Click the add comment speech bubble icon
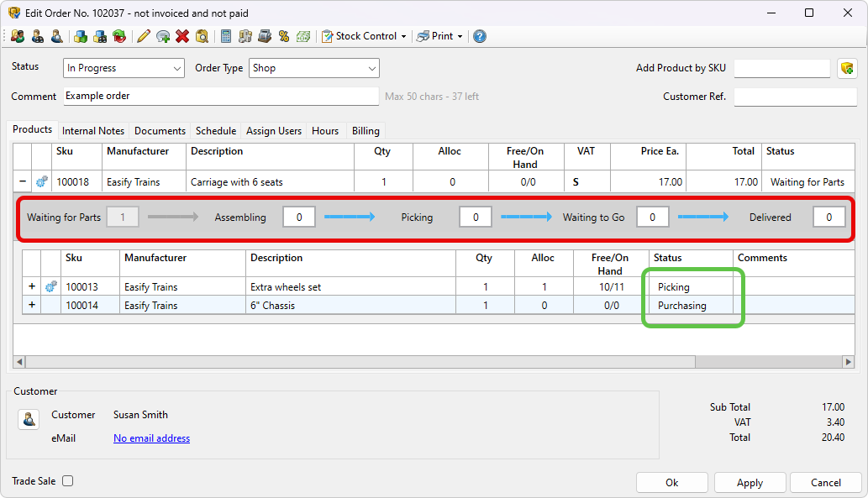868x498 pixels. (x=163, y=36)
